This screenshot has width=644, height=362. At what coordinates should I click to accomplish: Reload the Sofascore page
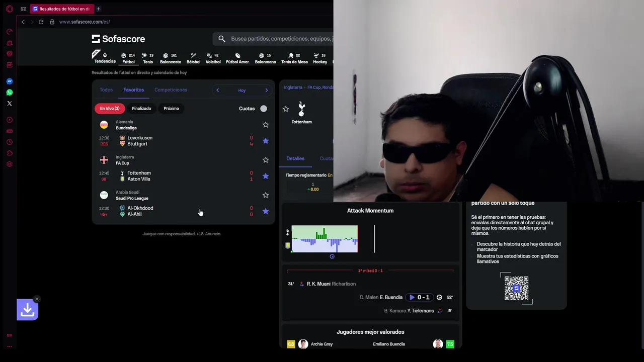coord(41,22)
